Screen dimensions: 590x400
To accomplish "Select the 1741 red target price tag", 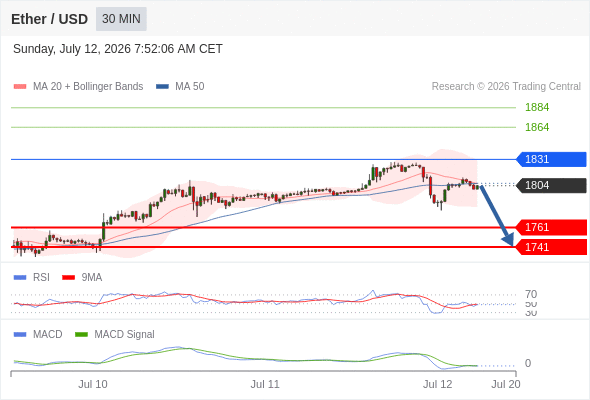I will (x=551, y=247).
